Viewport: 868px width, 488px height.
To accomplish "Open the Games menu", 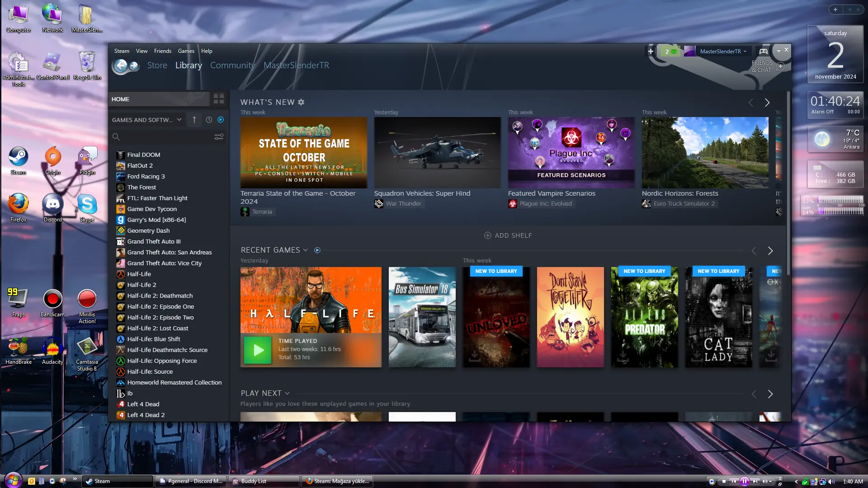I will tap(186, 51).
